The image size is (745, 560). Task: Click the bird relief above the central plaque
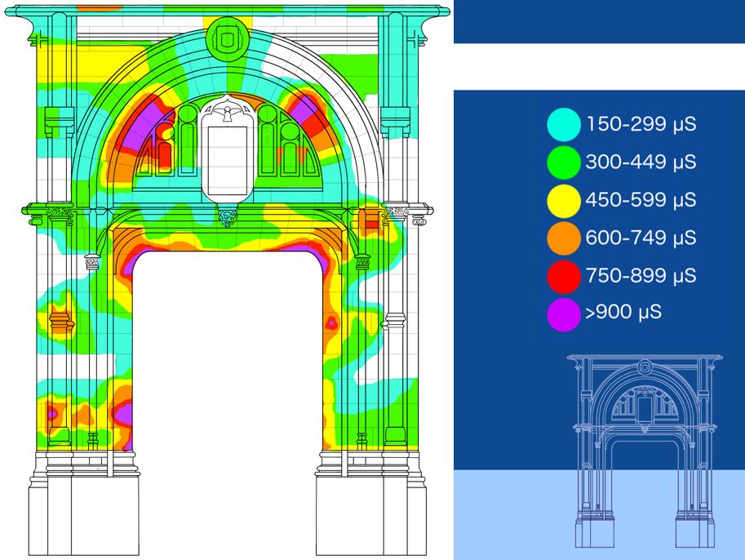click(x=228, y=113)
